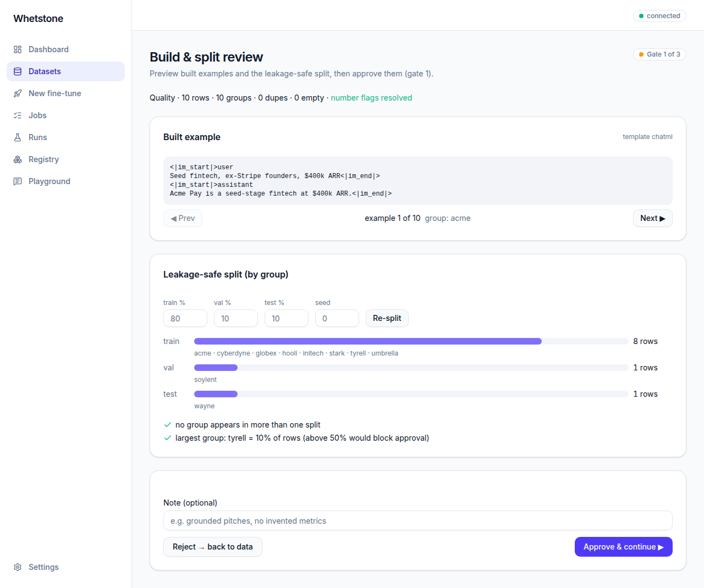Click "8 rows" train count
This screenshot has width=704, height=588.
pyautogui.click(x=646, y=341)
